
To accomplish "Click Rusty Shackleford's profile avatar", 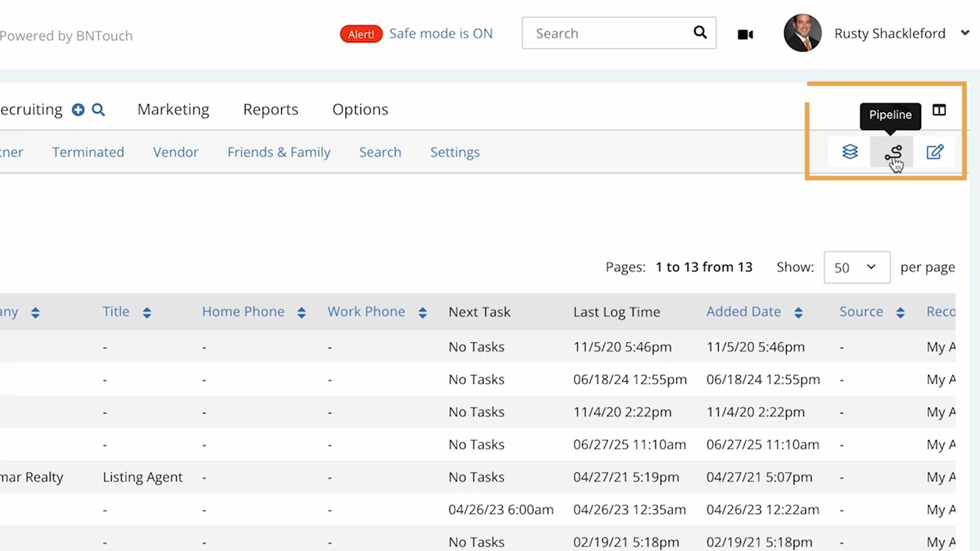I will tap(802, 33).
